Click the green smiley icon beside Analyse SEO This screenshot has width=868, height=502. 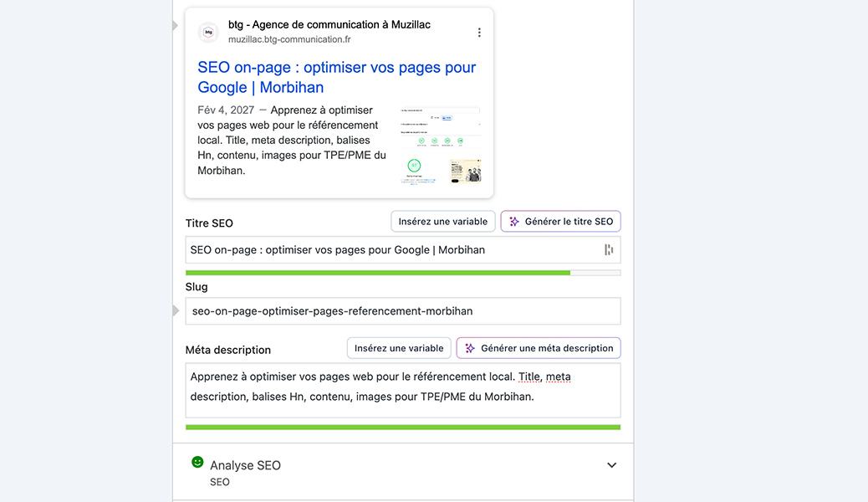(x=197, y=462)
